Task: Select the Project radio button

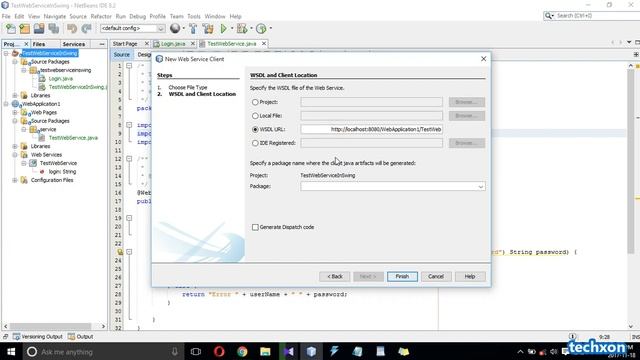Action: click(x=255, y=102)
